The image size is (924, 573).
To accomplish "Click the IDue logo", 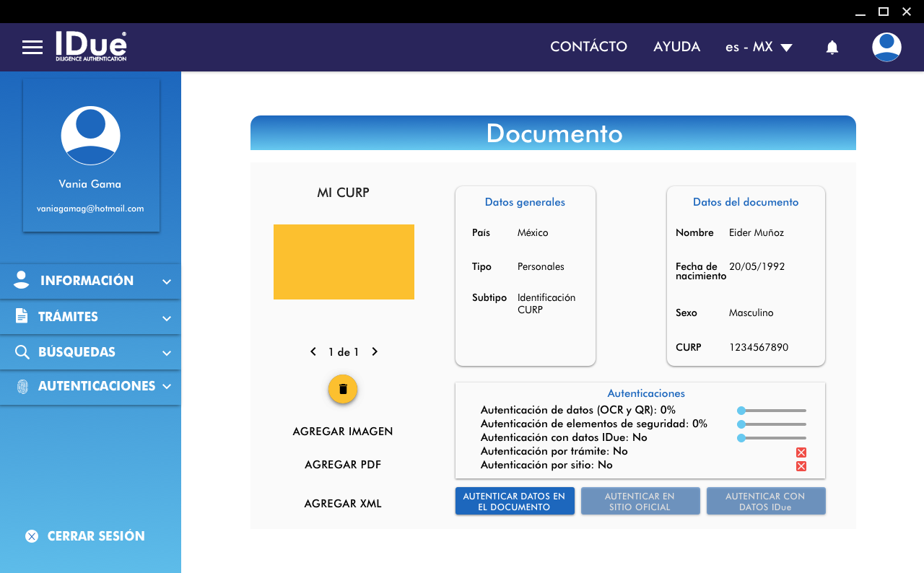I will 91,47.
